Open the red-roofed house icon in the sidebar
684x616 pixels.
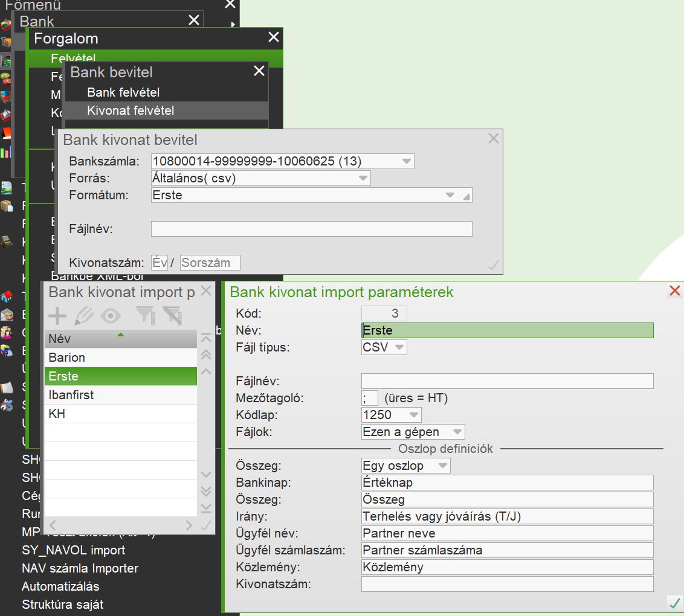coord(6,297)
